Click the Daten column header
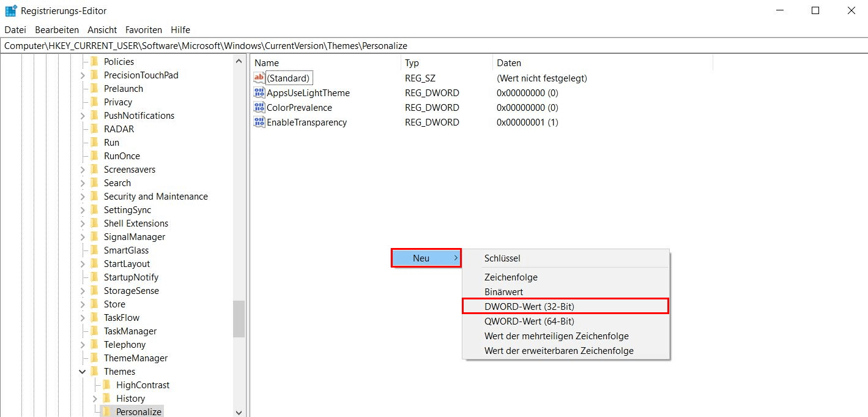The image size is (868, 417). [x=603, y=62]
